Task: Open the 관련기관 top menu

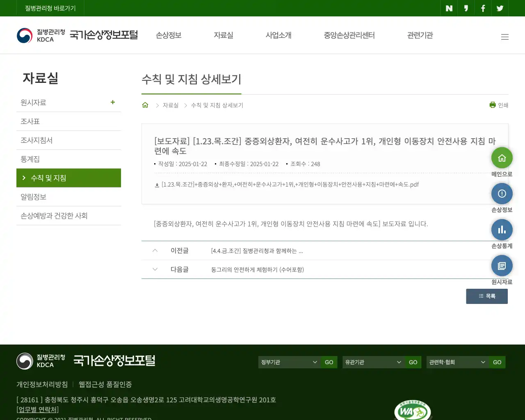Action: [420, 35]
